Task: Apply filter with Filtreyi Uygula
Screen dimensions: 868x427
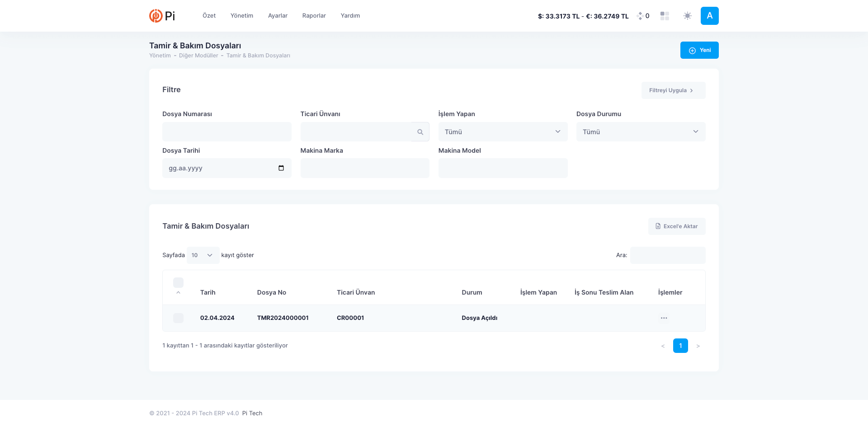Action: pos(673,90)
